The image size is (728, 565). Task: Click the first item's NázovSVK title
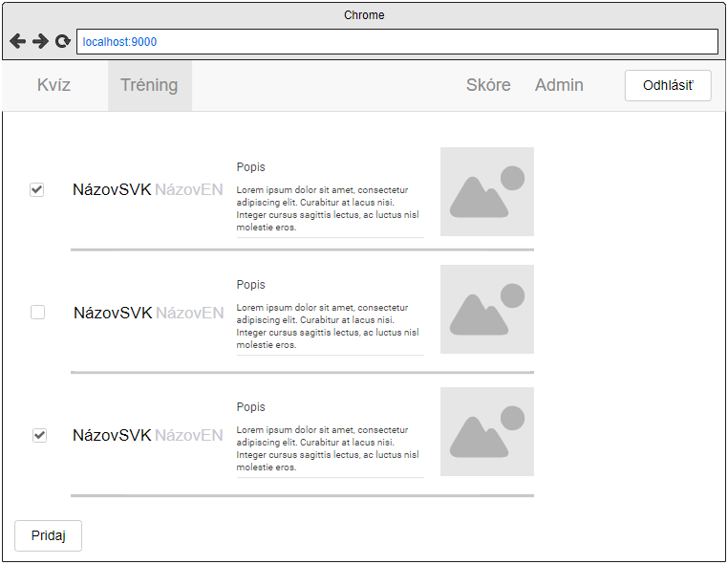(112, 190)
